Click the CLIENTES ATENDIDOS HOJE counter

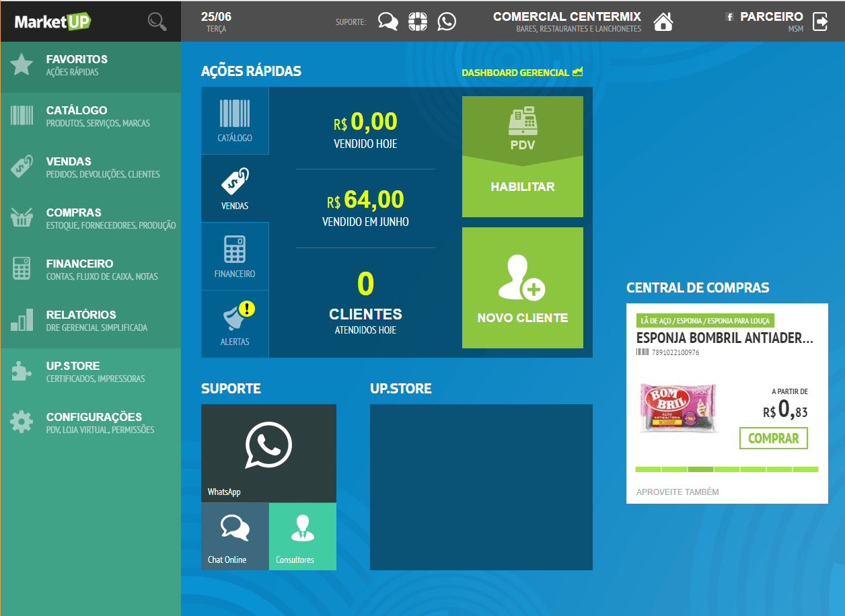click(365, 303)
